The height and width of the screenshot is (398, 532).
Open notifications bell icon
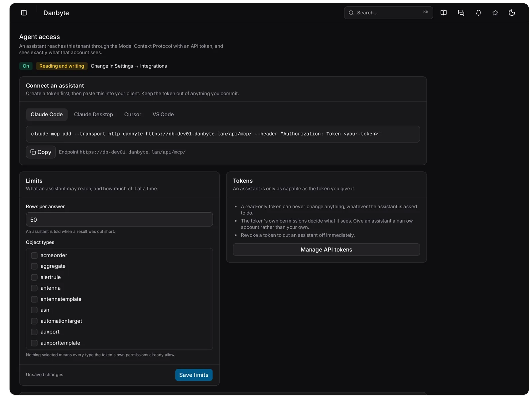(478, 13)
